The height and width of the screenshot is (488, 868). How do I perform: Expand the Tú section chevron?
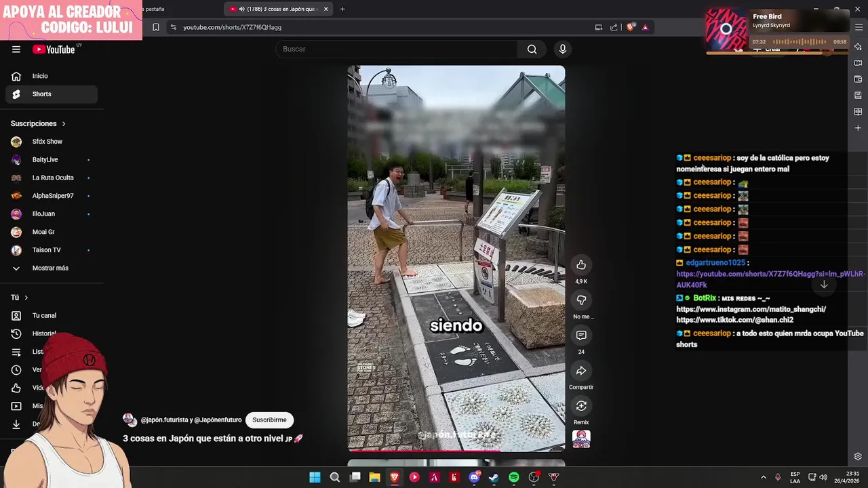26,298
